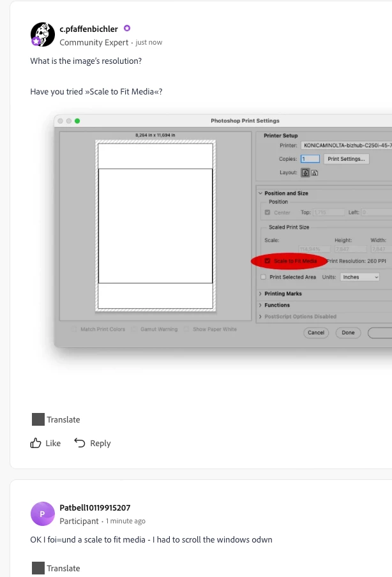Screen dimensions: 392x577
Task: Click the purple badge beside c.pfaffenbichler's name
Action: [127, 28]
